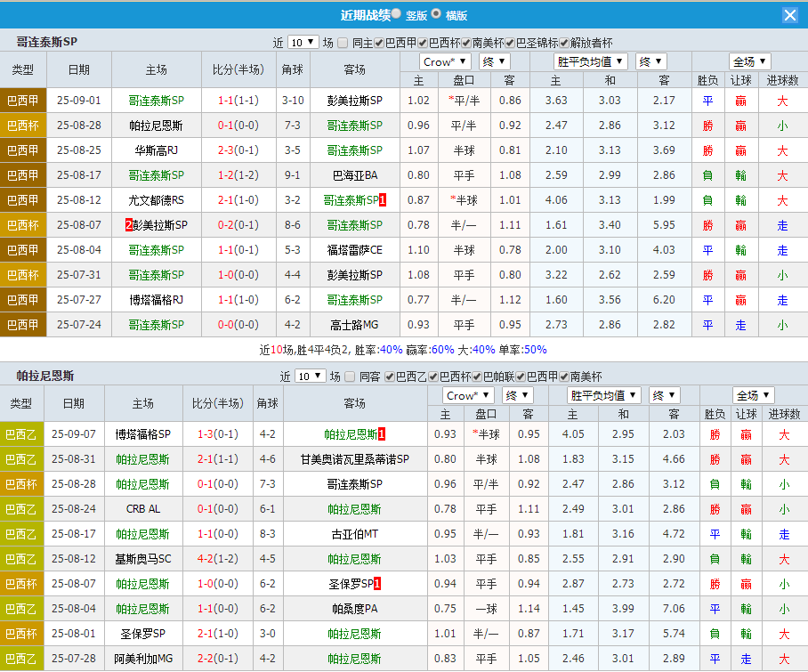Click the yellow 巴西杯 league label
Image resolution: width=808 pixels, height=672 pixels.
point(23,125)
